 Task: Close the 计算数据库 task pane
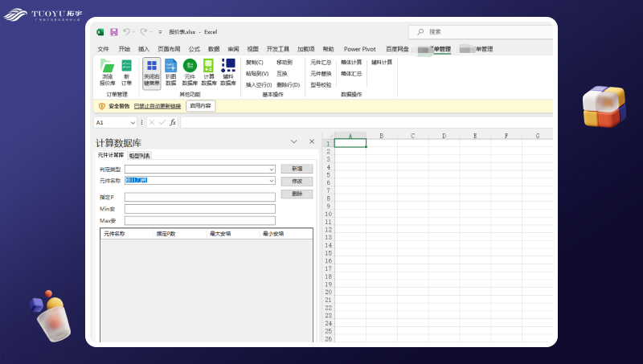312,141
